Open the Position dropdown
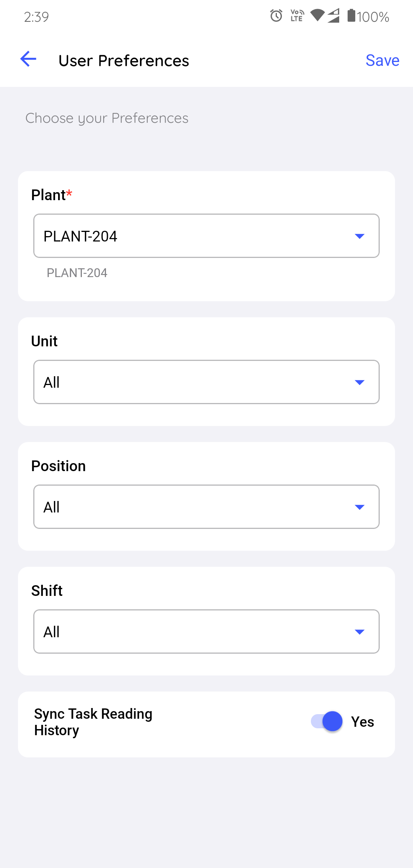Screen dimensions: 413x868 [199, 507]
